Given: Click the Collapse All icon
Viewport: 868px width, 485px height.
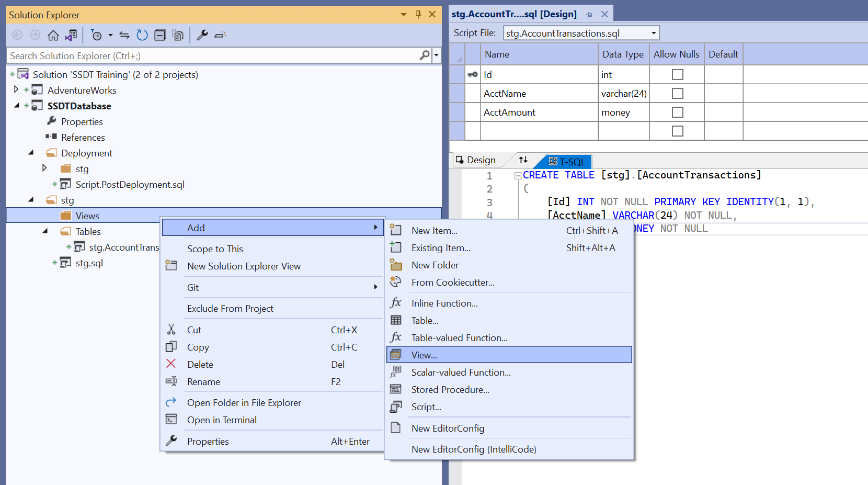Looking at the screenshot, I should point(161,35).
